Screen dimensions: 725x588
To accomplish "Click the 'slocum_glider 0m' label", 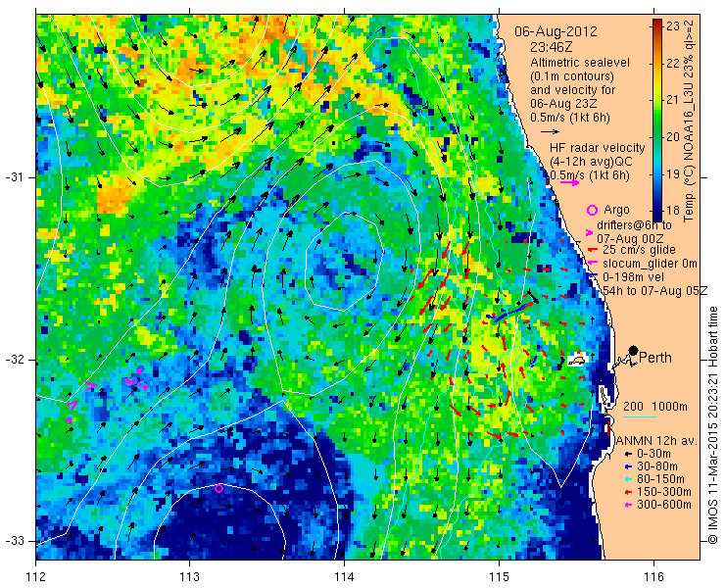I will coord(650,264).
